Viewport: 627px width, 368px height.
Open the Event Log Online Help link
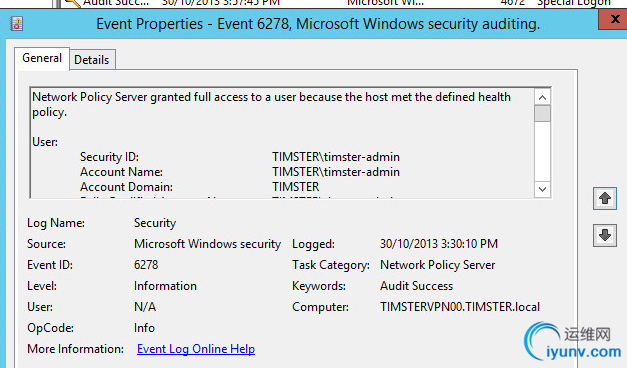(x=196, y=349)
